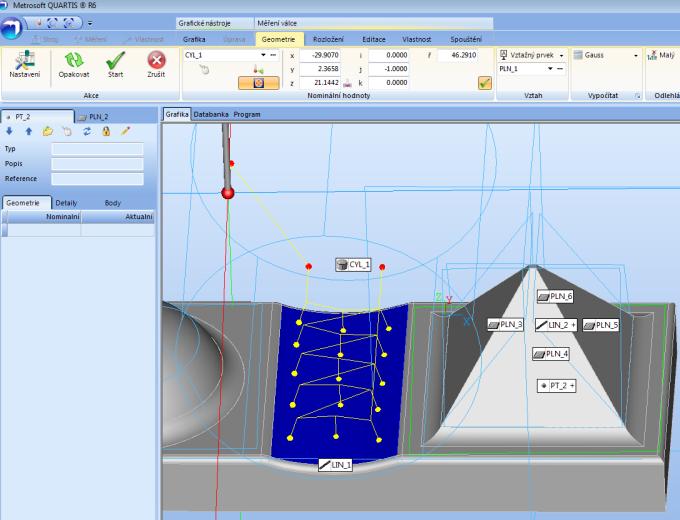
Task: Click the y nominal value field
Action: click(319, 69)
